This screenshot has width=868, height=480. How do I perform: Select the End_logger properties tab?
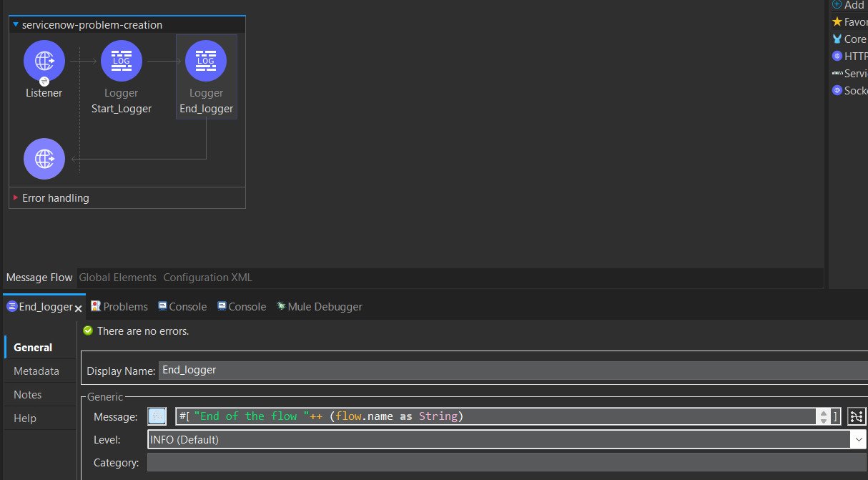click(x=40, y=307)
